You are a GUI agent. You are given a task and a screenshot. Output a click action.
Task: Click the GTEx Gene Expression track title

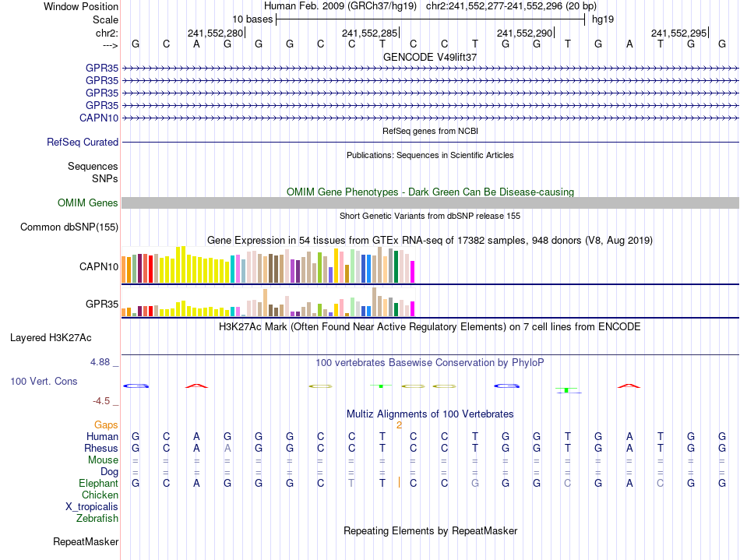point(430,241)
